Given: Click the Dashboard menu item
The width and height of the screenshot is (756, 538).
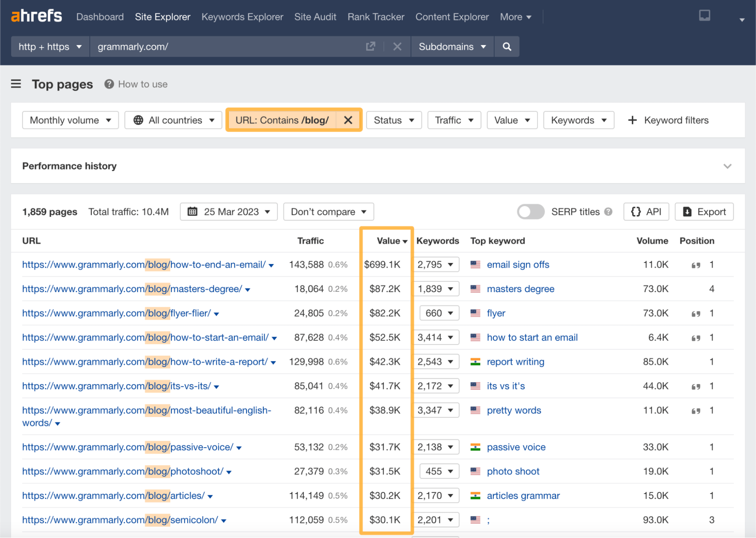Looking at the screenshot, I should [x=99, y=16].
